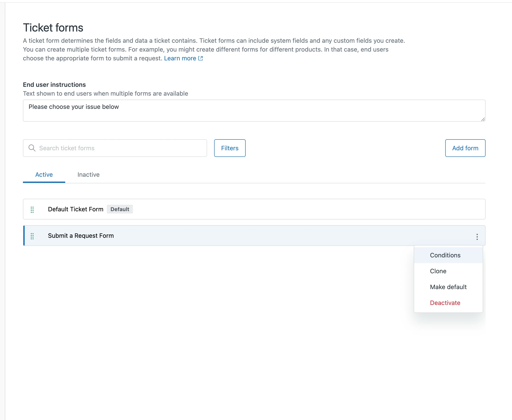This screenshot has height=420, width=512.
Task: Click the end user instructions text box
Action: point(254,111)
